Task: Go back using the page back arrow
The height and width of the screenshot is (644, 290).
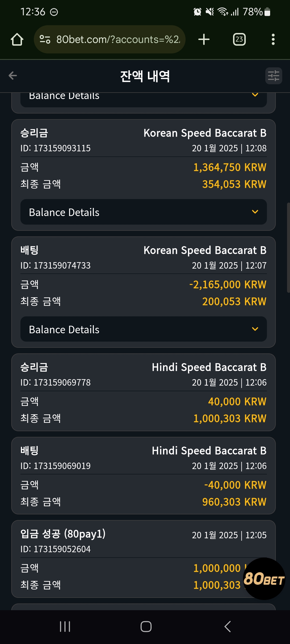Action: click(13, 76)
